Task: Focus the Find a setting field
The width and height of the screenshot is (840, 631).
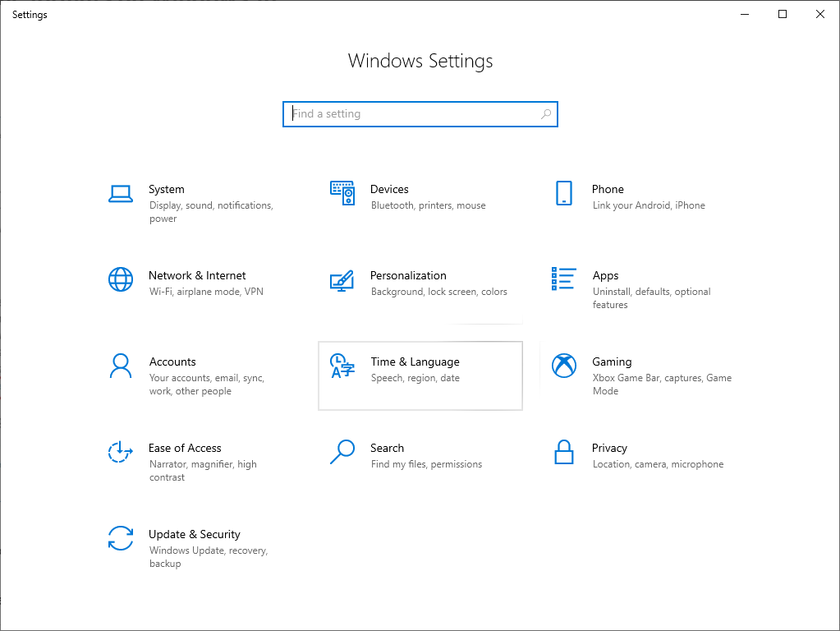Action: 420,114
